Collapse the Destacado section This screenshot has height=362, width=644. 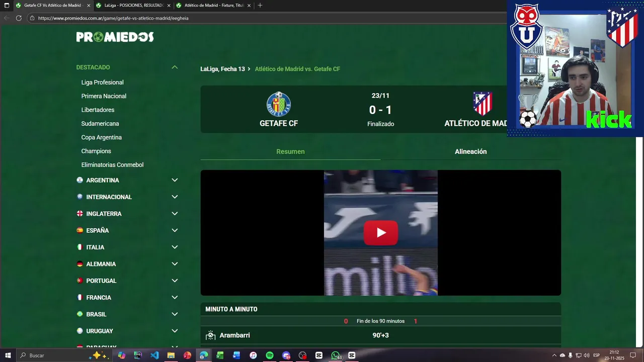pos(175,67)
